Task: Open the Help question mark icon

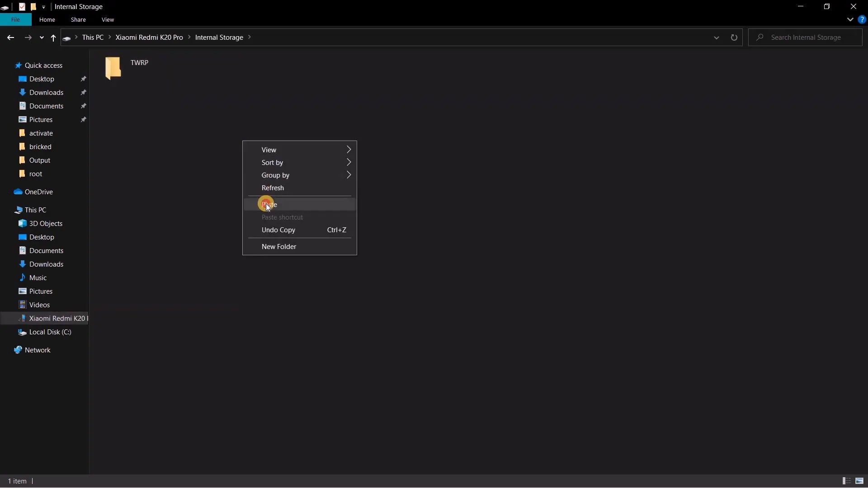Action: (862, 20)
